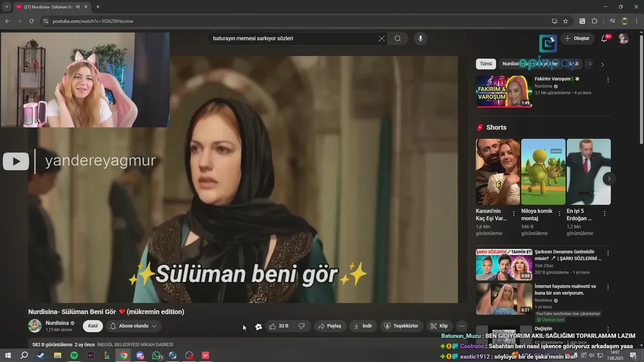Open Fakirim Varoşum video thumbnail
644x362 pixels.
tap(504, 92)
